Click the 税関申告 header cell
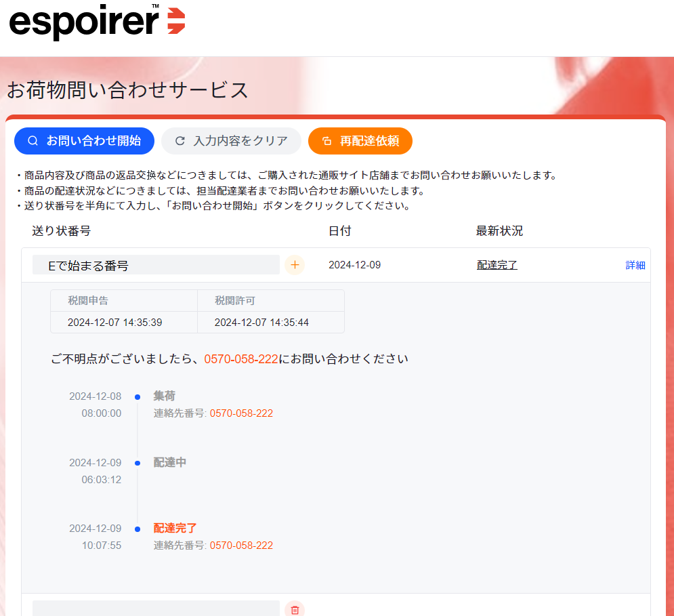Viewport: 674px width, 616px height. pyautogui.click(x=124, y=301)
